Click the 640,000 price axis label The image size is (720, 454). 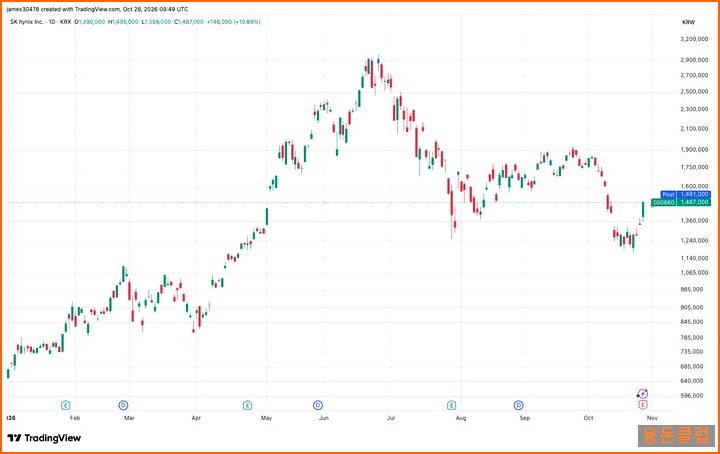(x=693, y=381)
